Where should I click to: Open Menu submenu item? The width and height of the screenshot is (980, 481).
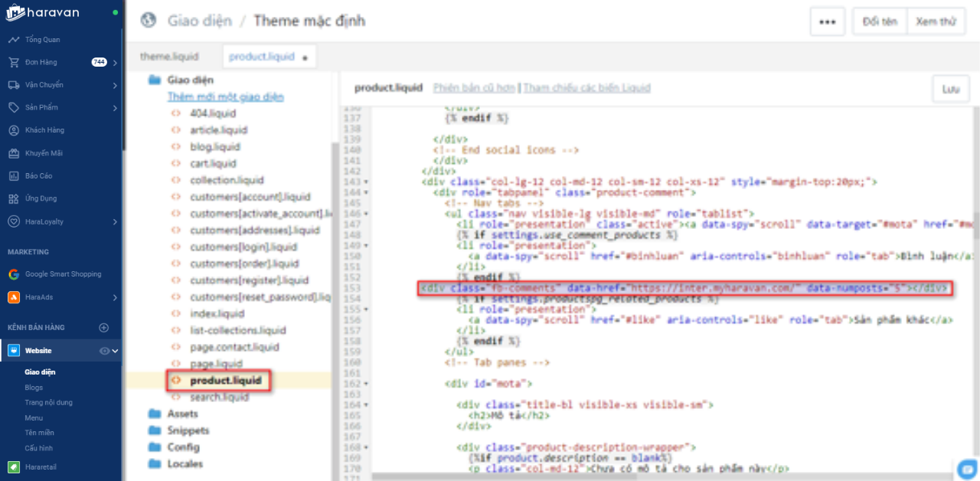[x=34, y=418]
